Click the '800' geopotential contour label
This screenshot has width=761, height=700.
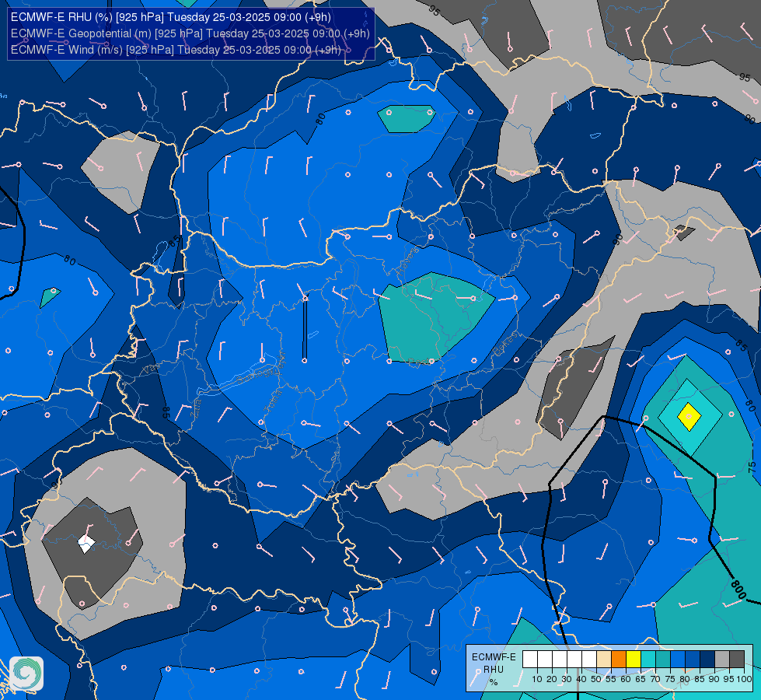[x=738, y=590]
